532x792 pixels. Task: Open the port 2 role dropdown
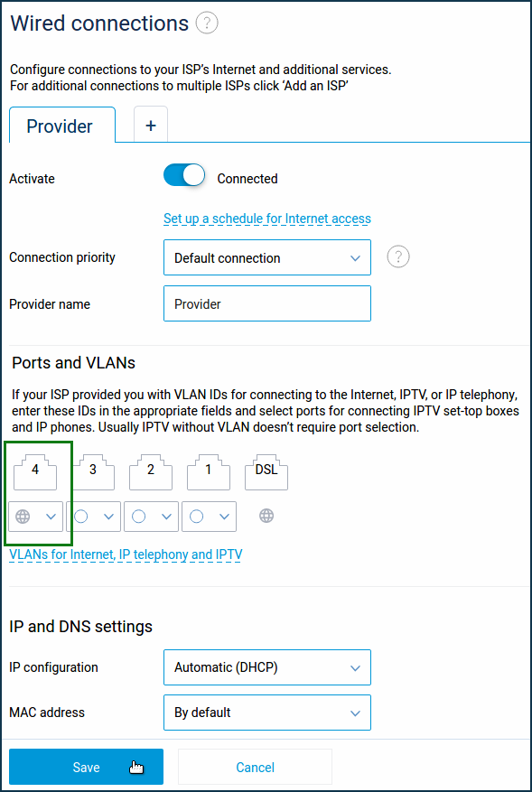(x=151, y=517)
